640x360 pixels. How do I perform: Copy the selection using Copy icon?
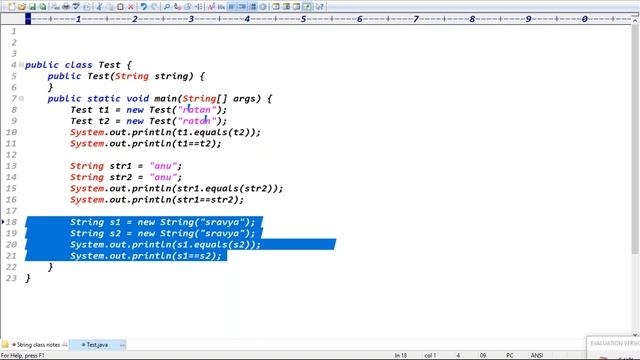pos(110,7)
